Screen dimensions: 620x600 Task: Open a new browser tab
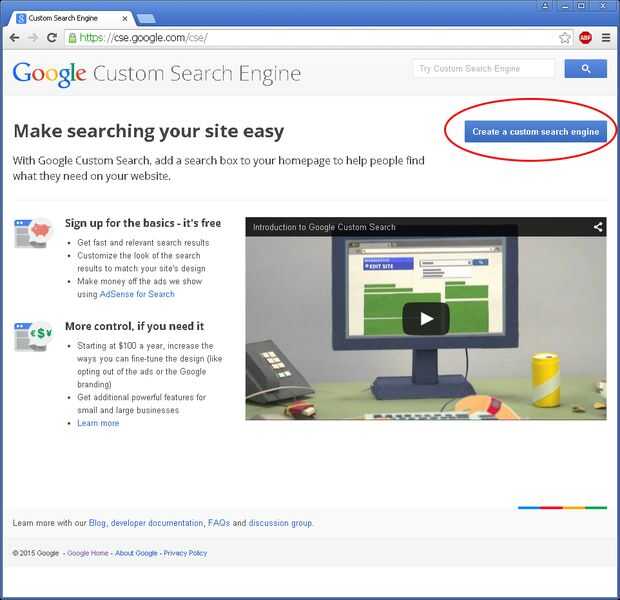[x=146, y=18]
